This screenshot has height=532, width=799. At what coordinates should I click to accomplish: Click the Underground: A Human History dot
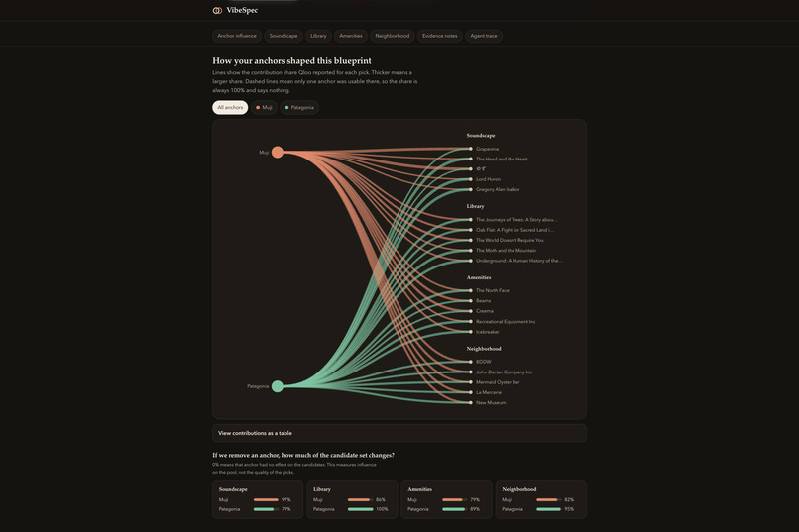point(470,261)
